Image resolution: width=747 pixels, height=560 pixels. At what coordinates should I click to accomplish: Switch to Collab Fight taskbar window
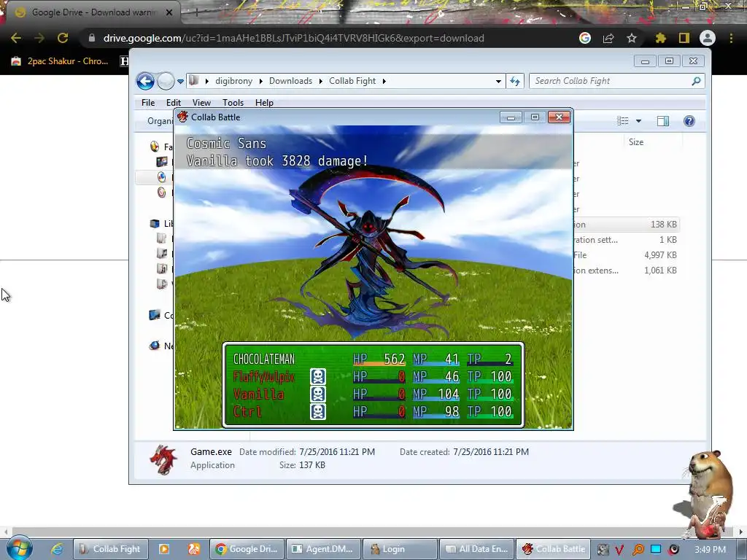tap(110, 549)
